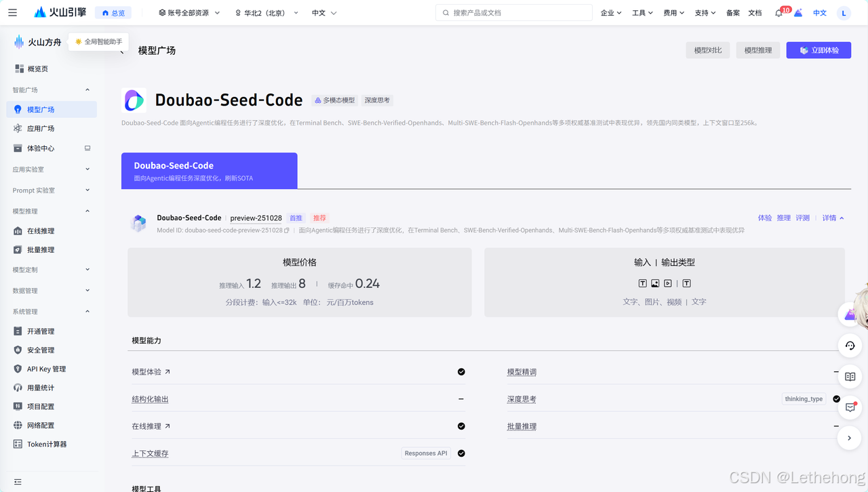Open the feedback message floating button

pos(850,407)
